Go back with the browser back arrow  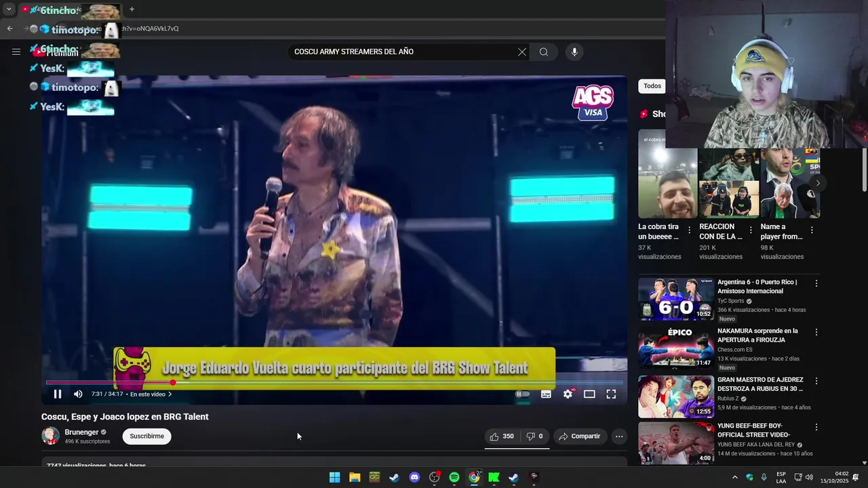[x=9, y=28]
